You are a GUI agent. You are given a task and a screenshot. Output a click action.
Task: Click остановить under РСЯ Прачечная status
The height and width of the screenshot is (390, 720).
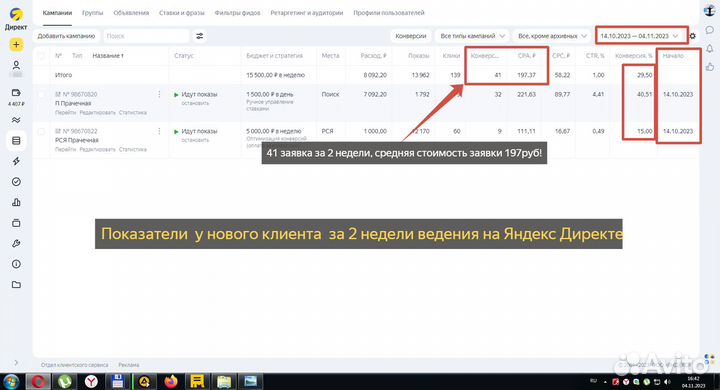coord(195,140)
